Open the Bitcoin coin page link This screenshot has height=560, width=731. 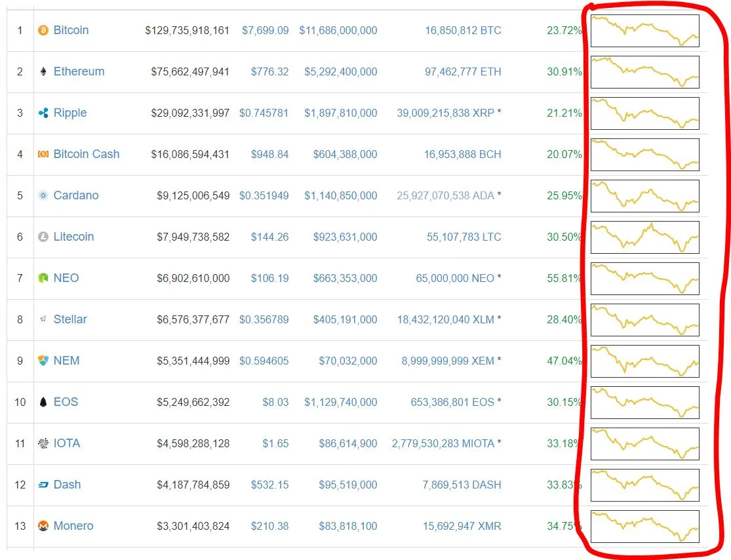pos(71,30)
